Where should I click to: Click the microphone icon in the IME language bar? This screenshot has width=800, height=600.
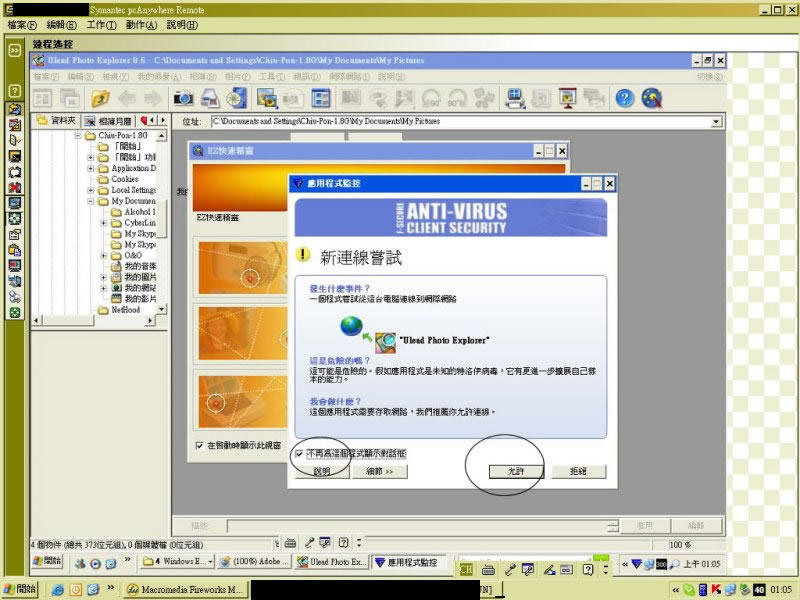click(x=509, y=569)
